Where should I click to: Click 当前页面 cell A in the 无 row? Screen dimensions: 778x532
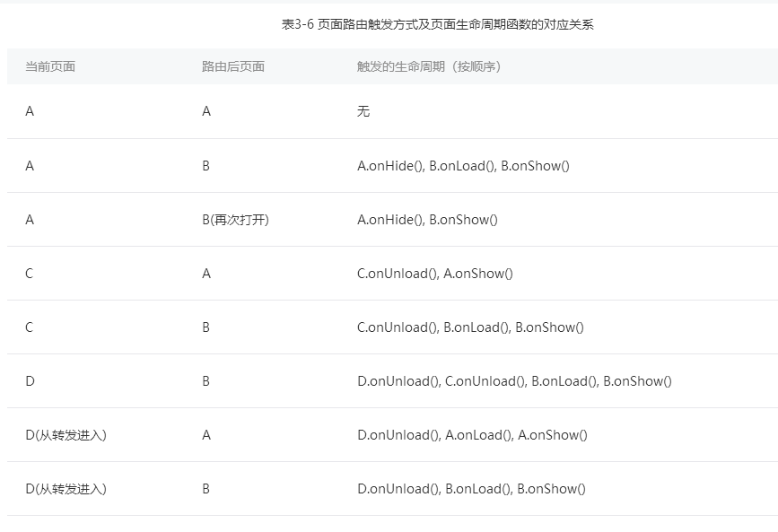click(x=30, y=111)
